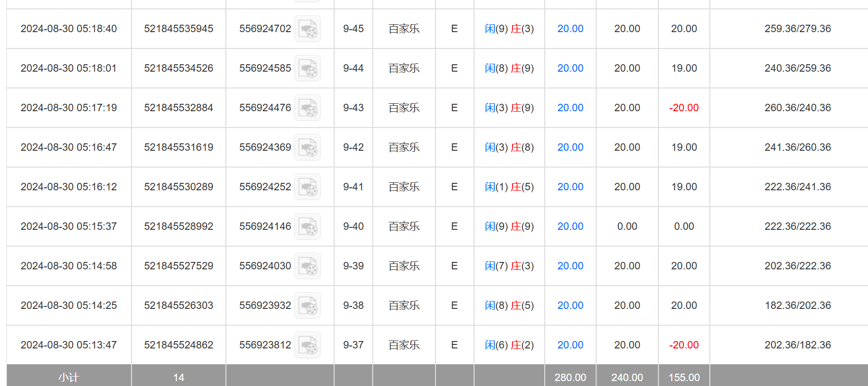Click the film icon beside 556924252

[307, 187]
